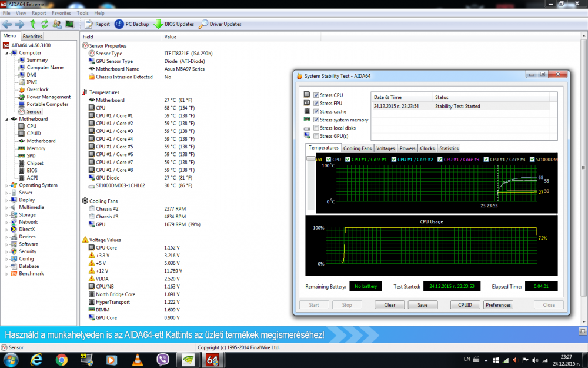Open the Report toolbar item
The image size is (588, 368).
pos(97,24)
